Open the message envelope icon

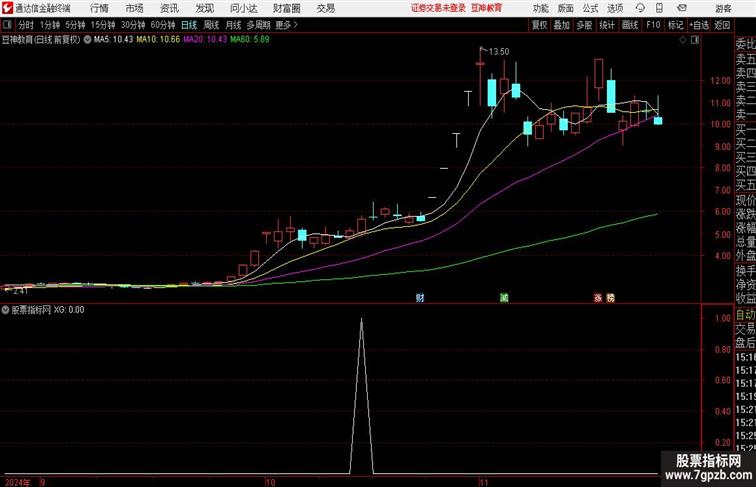(x=682, y=8)
